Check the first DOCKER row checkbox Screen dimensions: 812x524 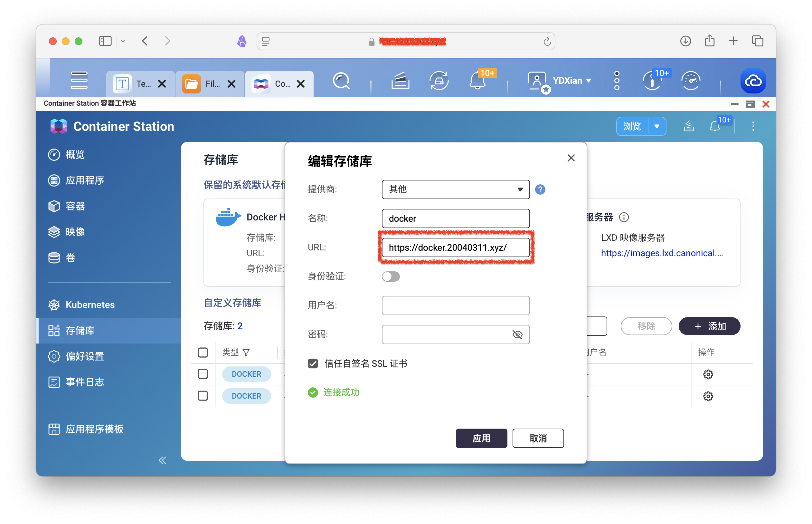pyautogui.click(x=203, y=374)
